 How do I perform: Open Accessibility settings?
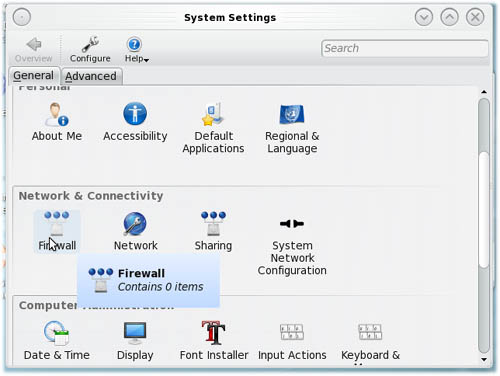(x=135, y=122)
